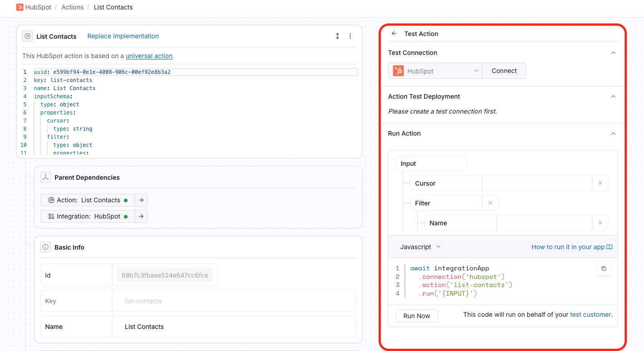Image resolution: width=644 pixels, height=351 pixels.
Task: Click the Id value field
Action: click(165, 275)
